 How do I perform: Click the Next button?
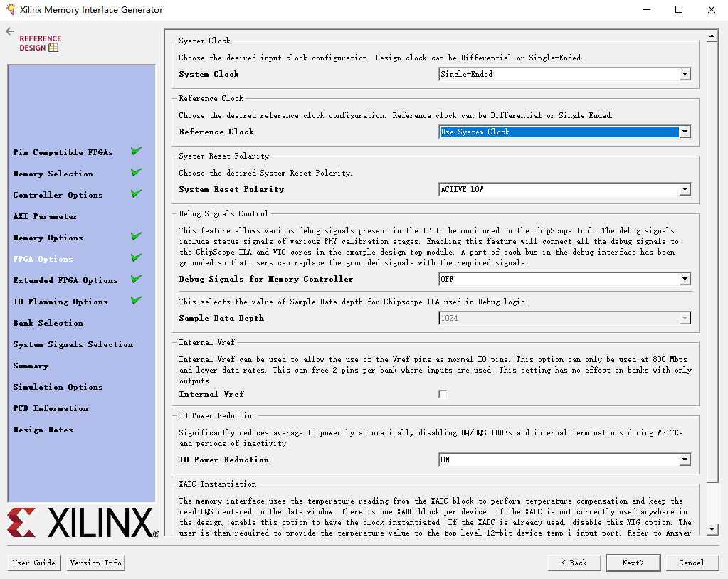633,563
